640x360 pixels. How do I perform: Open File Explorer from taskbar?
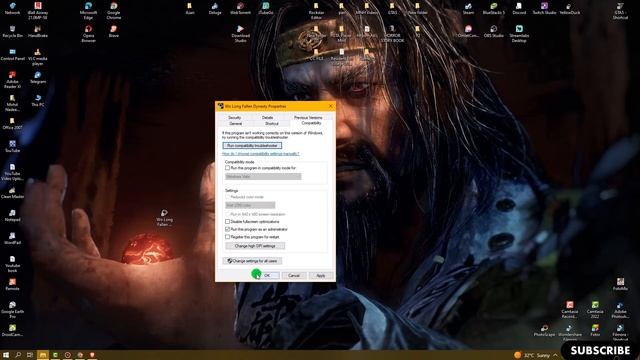coord(43,355)
